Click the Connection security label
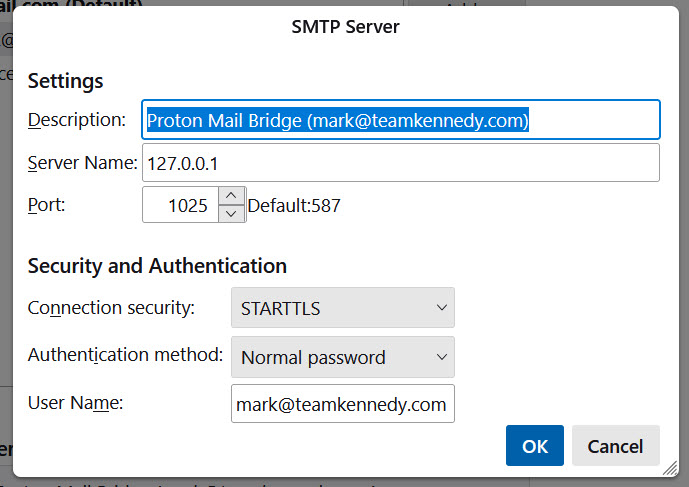Screen dimensions: 689x487 pyautogui.click(x=111, y=308)
